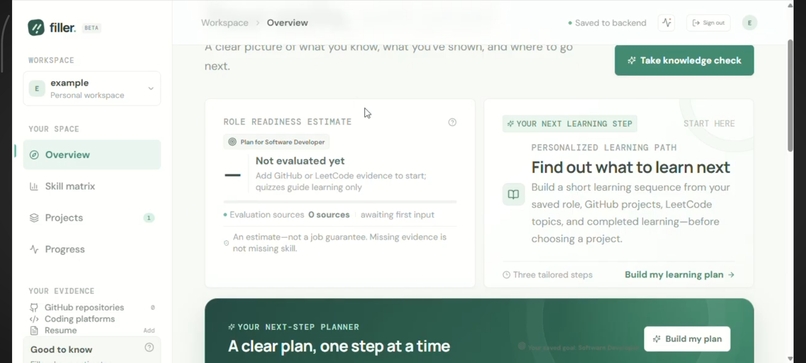Click the GitHub repositories icon
Viewport: 806px width, 363px height.
pyautogui.click(x=34, y=307)
